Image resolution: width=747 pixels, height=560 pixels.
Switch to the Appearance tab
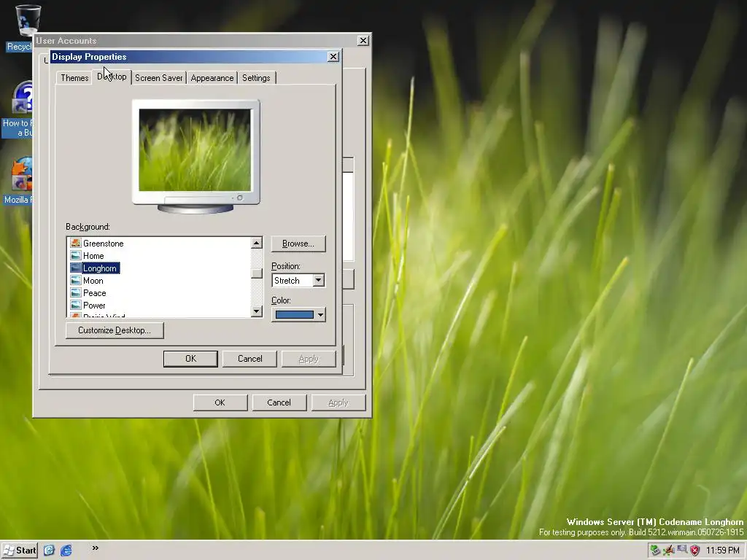point(212,77)
